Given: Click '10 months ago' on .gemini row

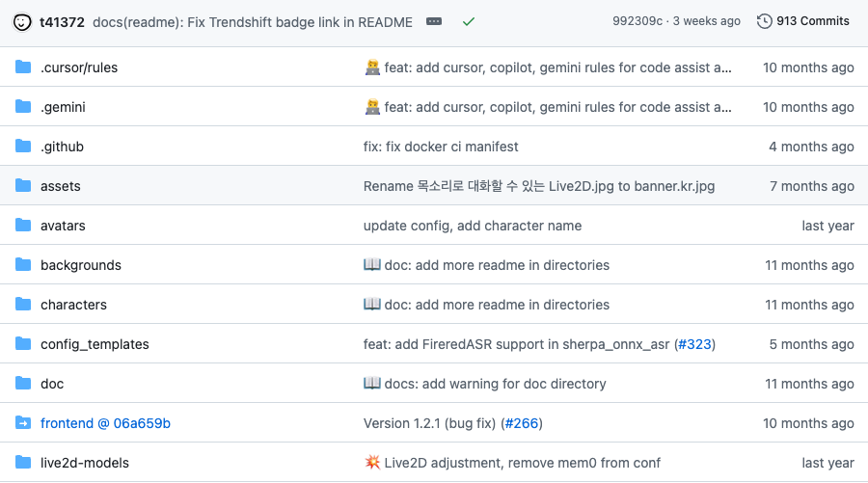Looking at the screenshot, I should click(808, 107).
